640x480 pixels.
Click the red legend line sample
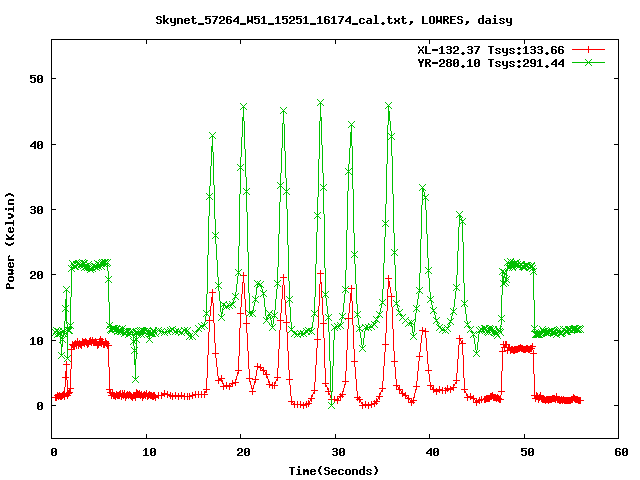click(588, 50)
